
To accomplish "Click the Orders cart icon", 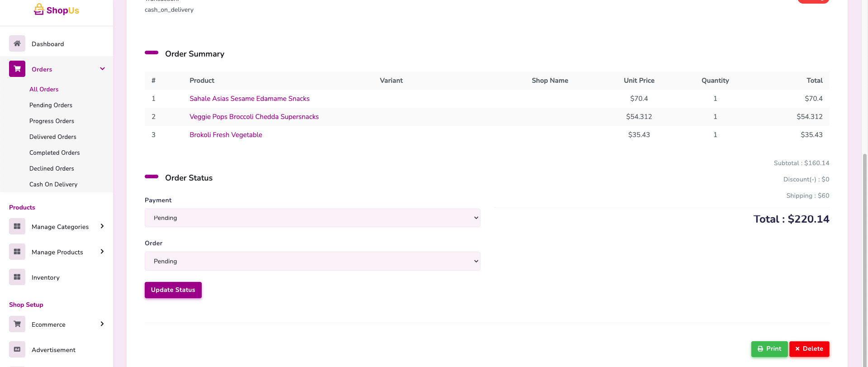I will [17, 69].
